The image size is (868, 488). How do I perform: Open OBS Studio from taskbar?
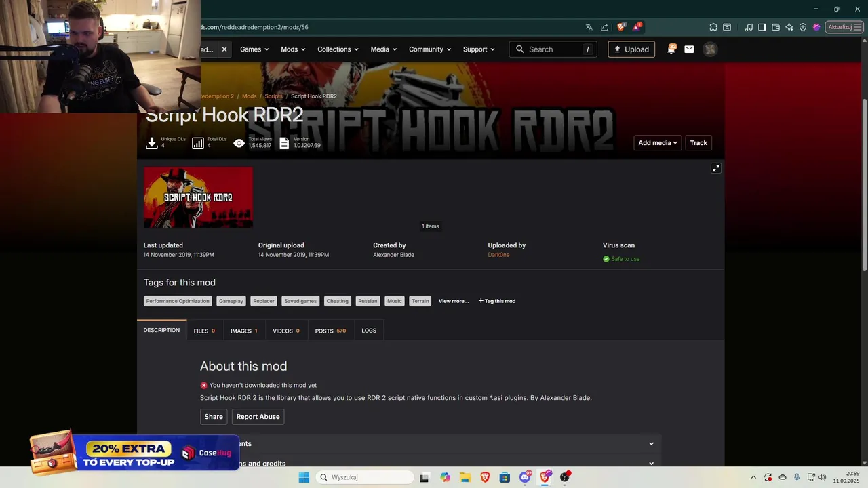tap(565, 477)
